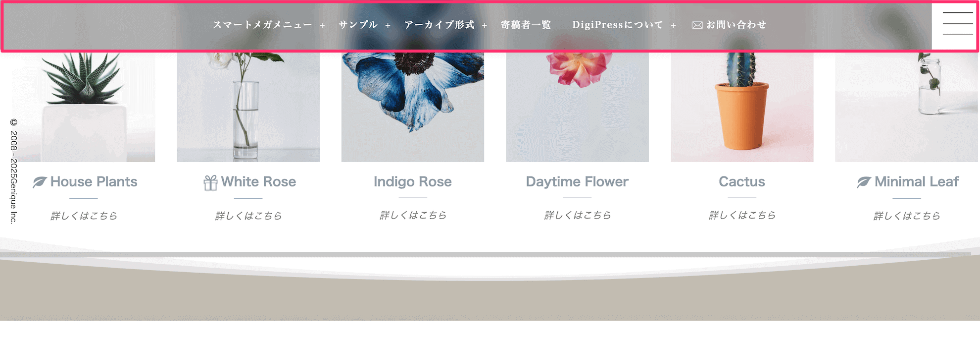The width and height of the screenshot is (980, 341).
Task: Click the leaf icon next to House Plants
Action: (40, 182)
